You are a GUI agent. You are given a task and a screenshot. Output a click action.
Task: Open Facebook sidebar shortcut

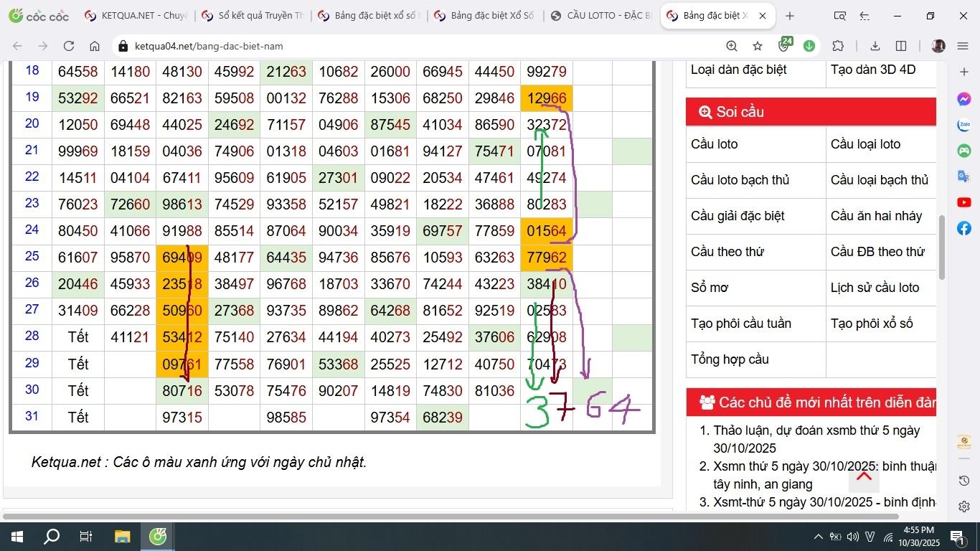point(964,228)
